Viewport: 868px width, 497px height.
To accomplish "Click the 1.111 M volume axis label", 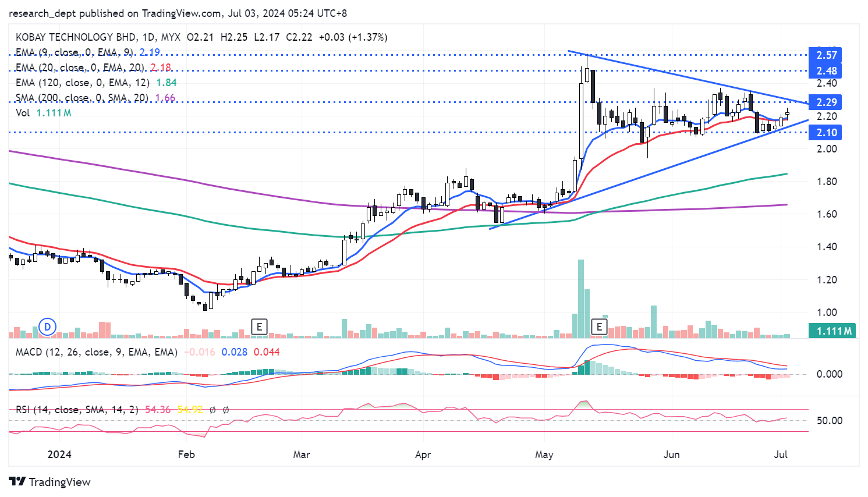I will [x=834, y=331].
